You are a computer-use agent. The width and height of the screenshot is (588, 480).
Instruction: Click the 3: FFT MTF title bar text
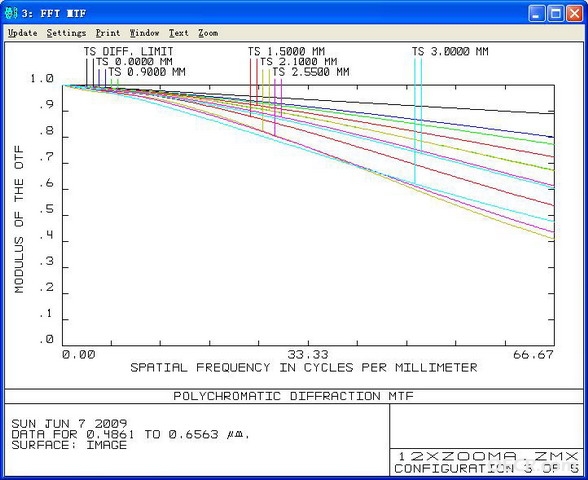tap(54, 14)
